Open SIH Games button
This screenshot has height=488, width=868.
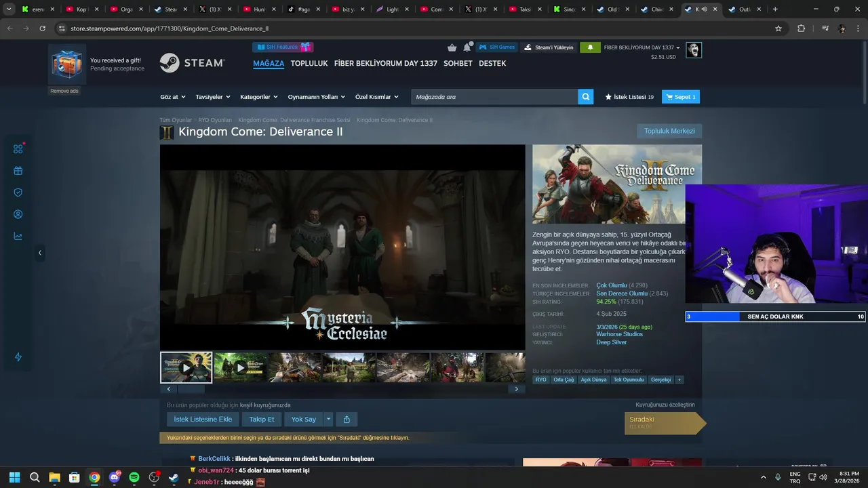[496, 47]
